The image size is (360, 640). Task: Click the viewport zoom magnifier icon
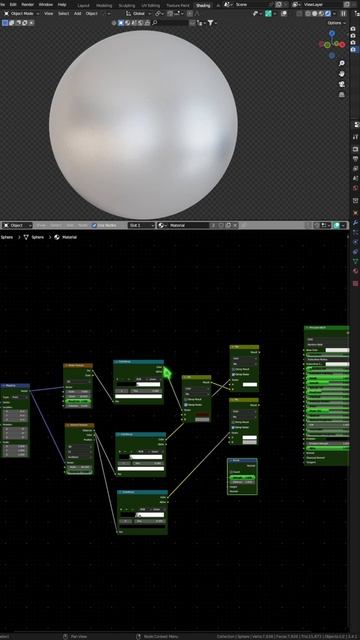point(342,63)
